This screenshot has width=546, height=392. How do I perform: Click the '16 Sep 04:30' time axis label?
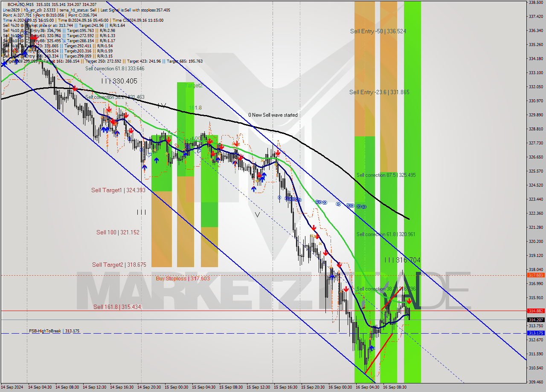[x=367, y=387]
